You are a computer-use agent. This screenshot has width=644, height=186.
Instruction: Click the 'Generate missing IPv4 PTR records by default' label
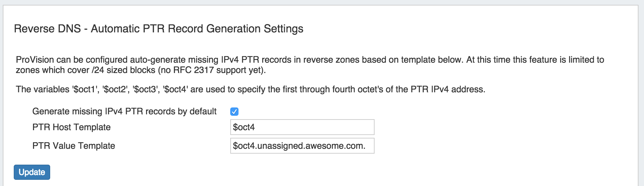pos(124,112)
